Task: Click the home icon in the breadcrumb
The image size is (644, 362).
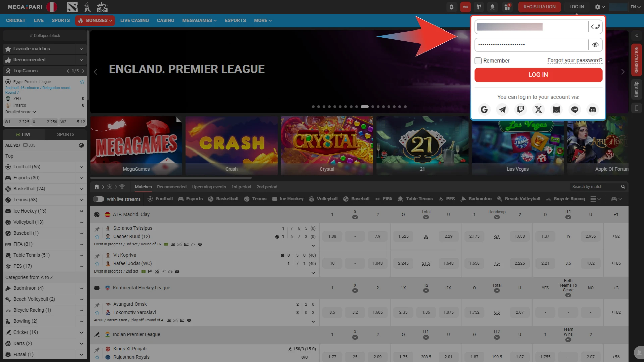Action: (x=97, y=187)
